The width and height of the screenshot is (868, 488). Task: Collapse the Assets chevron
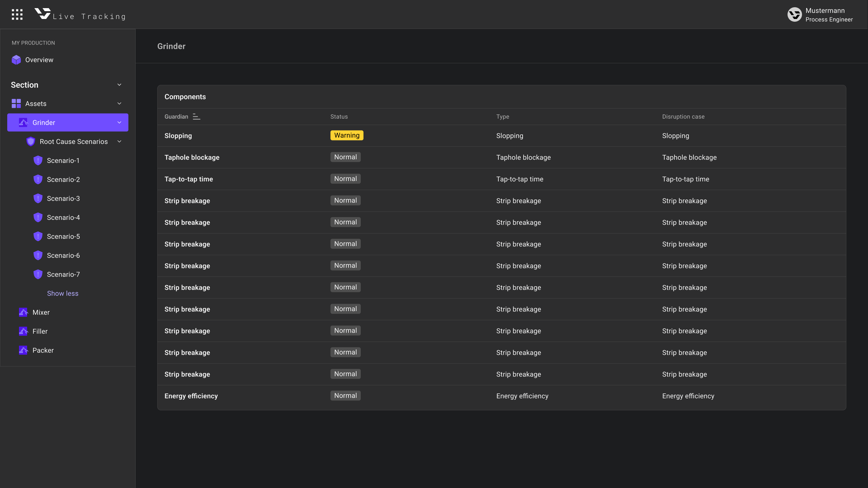coord(119,103)
